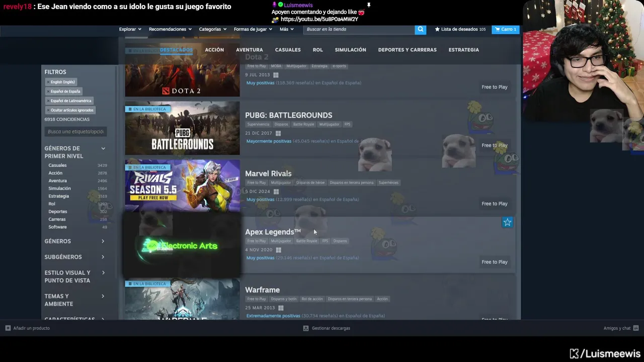Open the Apex Legends title link
The width and height of the screenshot is (644, 362).
[273, 232]
